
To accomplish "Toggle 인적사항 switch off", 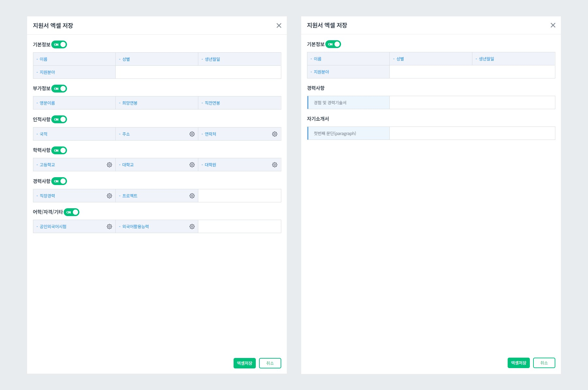I will [59, 119].
